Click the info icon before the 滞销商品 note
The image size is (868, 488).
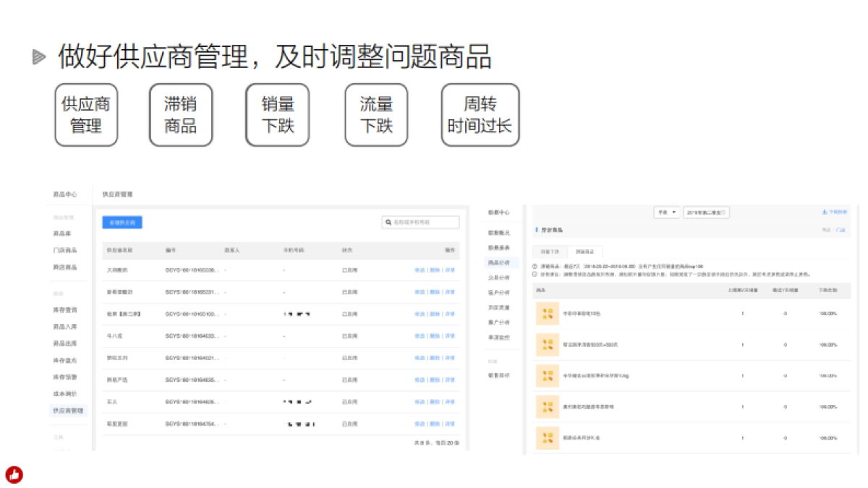tap(535, 267)
